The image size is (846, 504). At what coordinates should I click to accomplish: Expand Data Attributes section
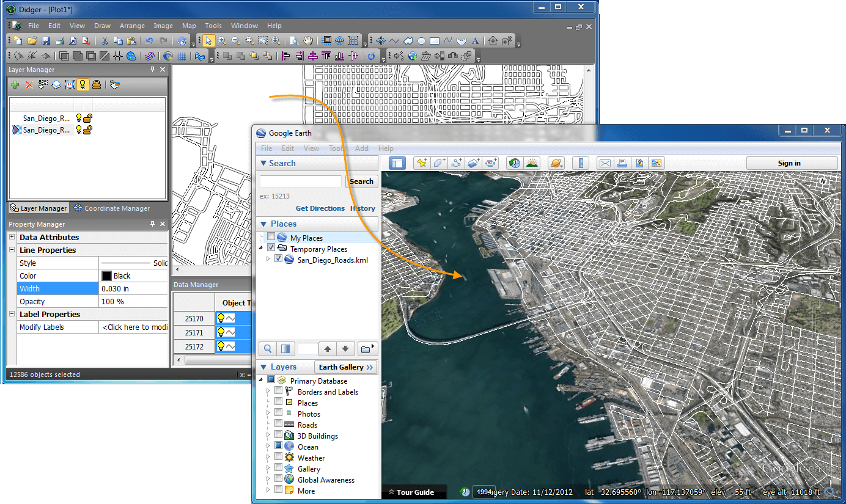(12, 237)
